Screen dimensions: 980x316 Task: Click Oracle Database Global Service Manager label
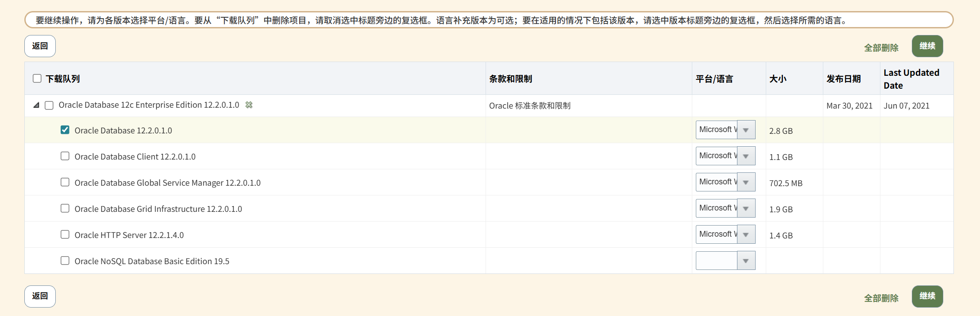pos(167,183)
